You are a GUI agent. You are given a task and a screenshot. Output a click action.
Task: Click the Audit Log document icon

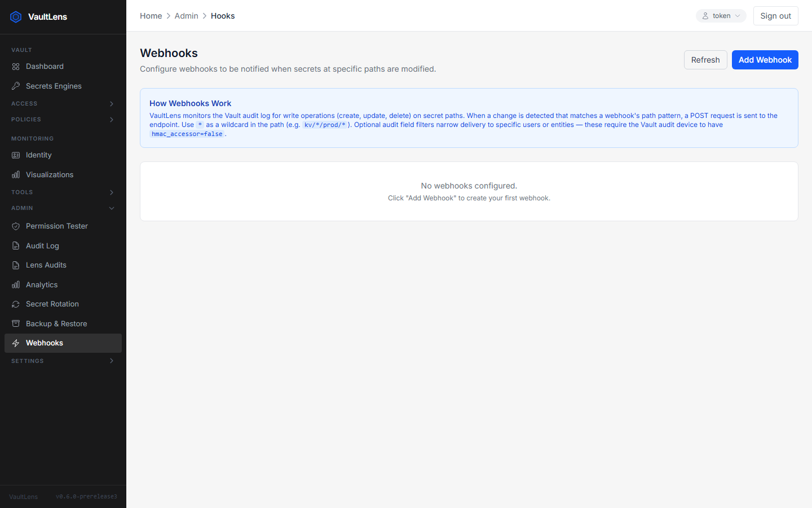[x=16, y=246]
